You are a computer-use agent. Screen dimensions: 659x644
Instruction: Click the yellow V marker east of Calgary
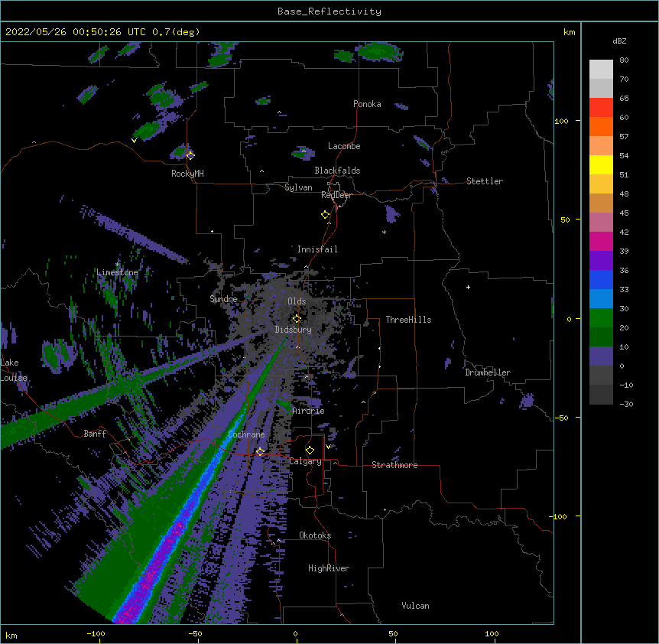328,447
